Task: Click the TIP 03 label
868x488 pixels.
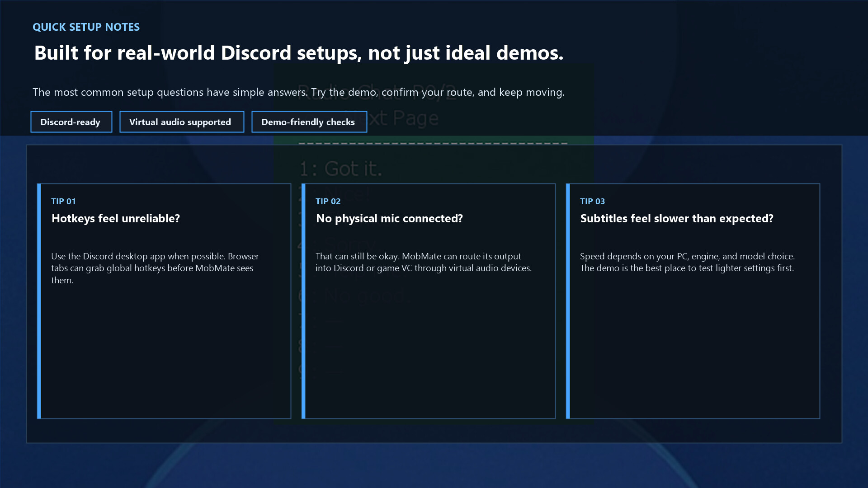Action: [592, 202]
